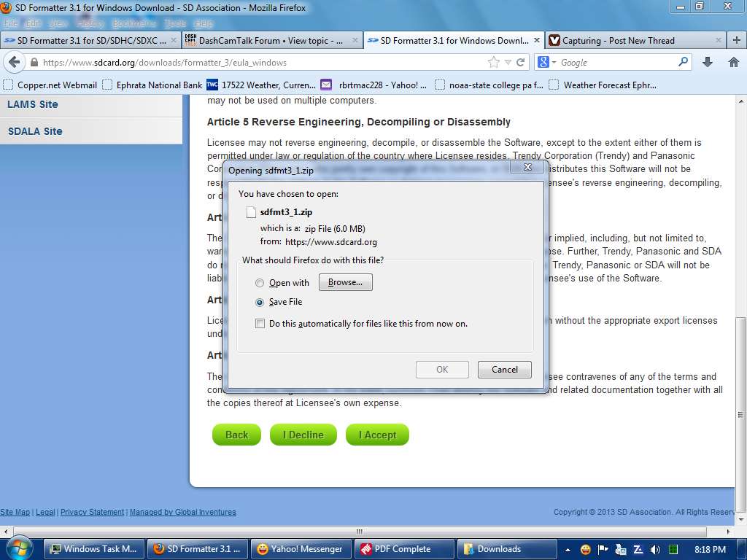Open the SDALA Site sidebar link
747x560 pixels.
[35, 131]
